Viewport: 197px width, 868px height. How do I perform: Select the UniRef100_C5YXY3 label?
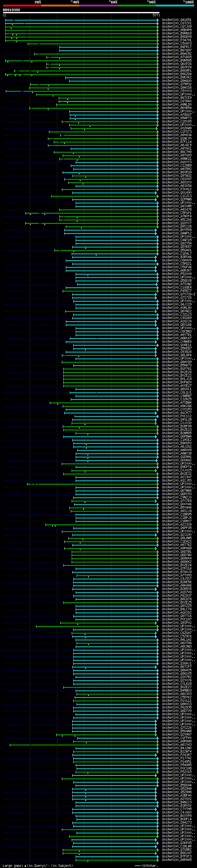pyautogui.click(x=177, y=91)
